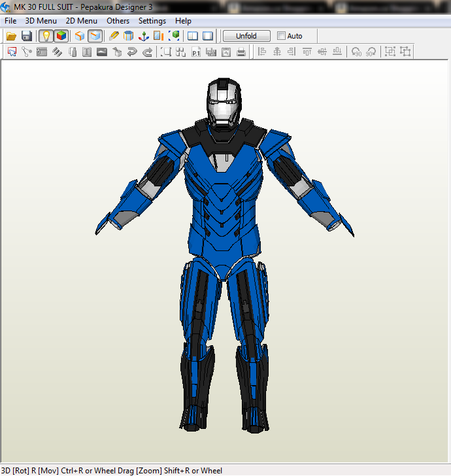Click the page with pencil icon
Viewport: 451px width, 476px height.
[x=72, y=52]
